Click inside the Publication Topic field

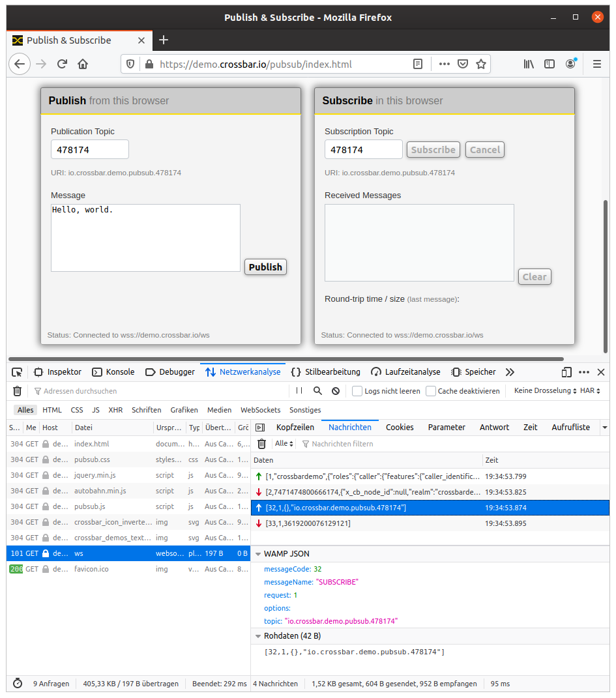pyautogui.click(x=89, y=149)
